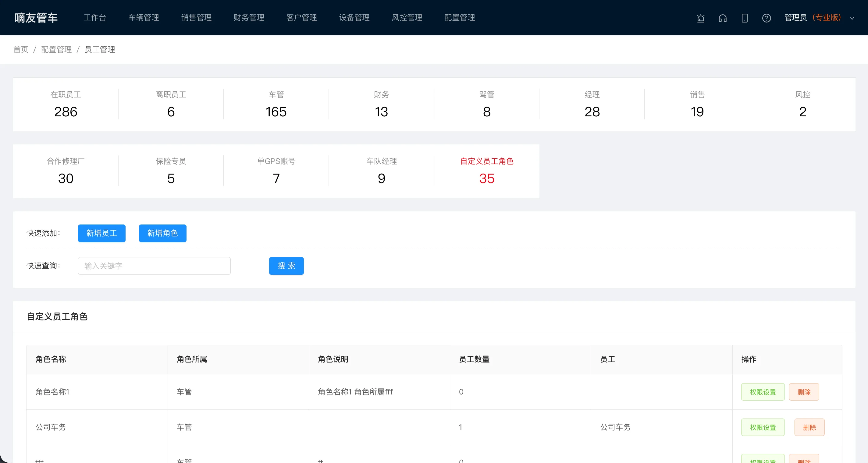Click the 嘀友管车 logo
Image resolution: width=868 pixels, height=463 pixels.
(36, 17)
